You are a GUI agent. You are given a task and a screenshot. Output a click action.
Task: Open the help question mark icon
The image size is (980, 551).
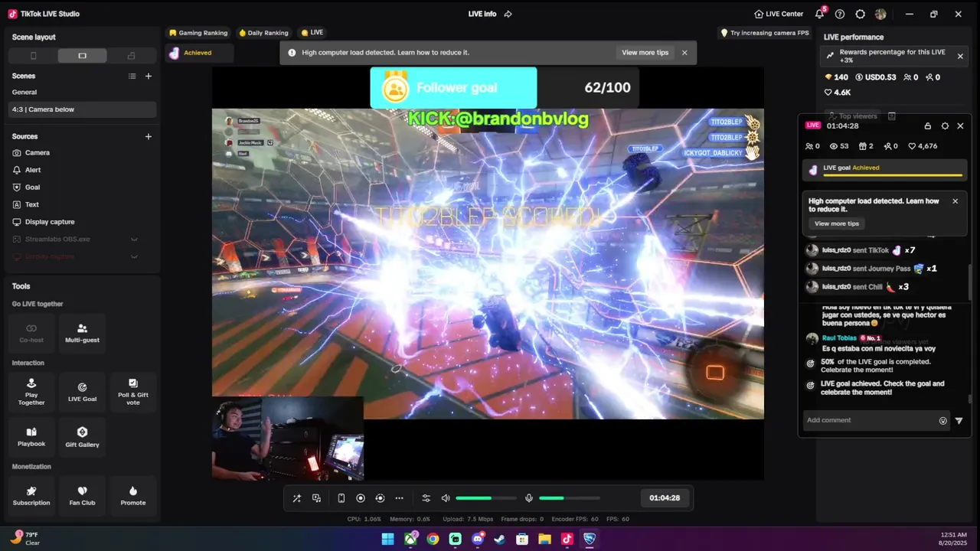(x=840, y=14)
